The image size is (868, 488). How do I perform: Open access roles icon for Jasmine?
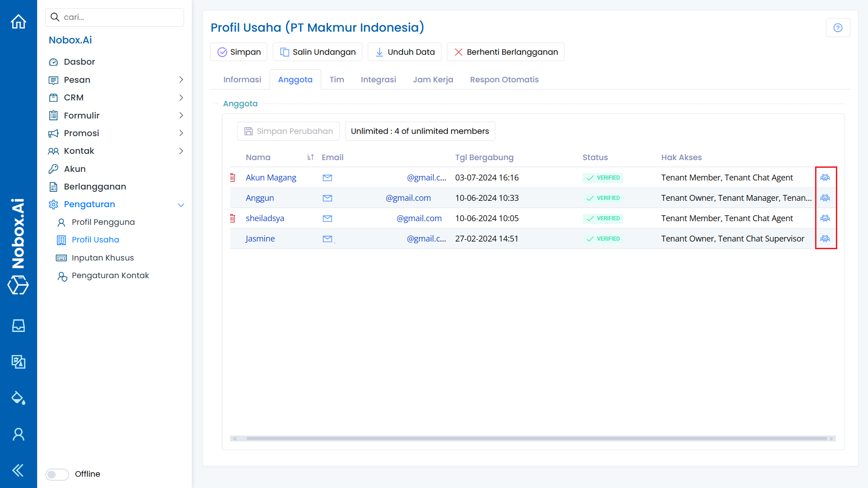tap(825, 239)
